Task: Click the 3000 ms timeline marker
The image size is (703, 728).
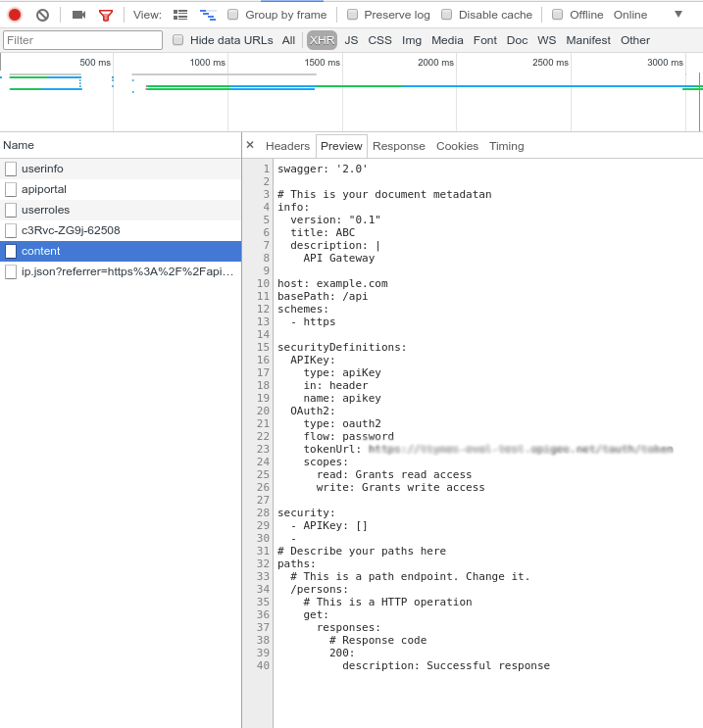Action: tap(665, 62)
